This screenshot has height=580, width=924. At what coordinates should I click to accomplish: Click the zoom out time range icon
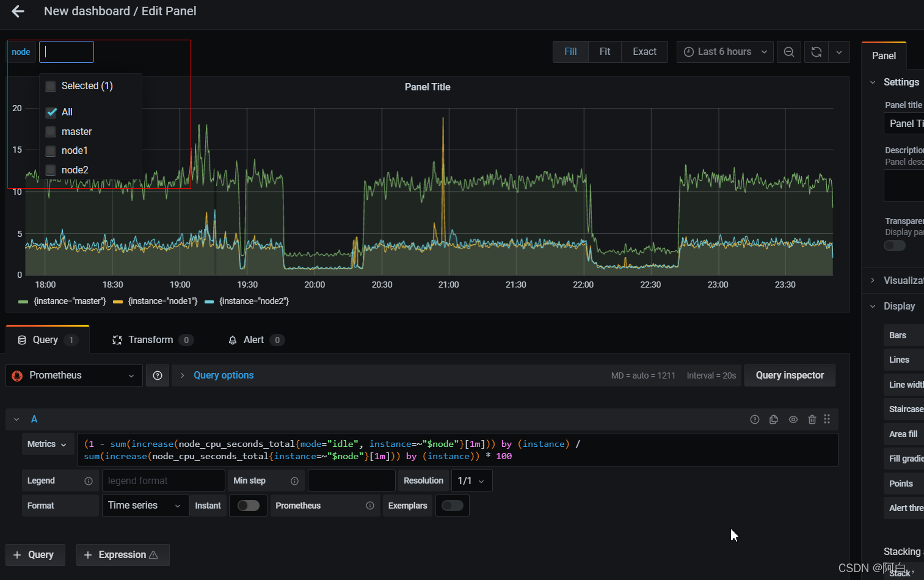[789, 52]
